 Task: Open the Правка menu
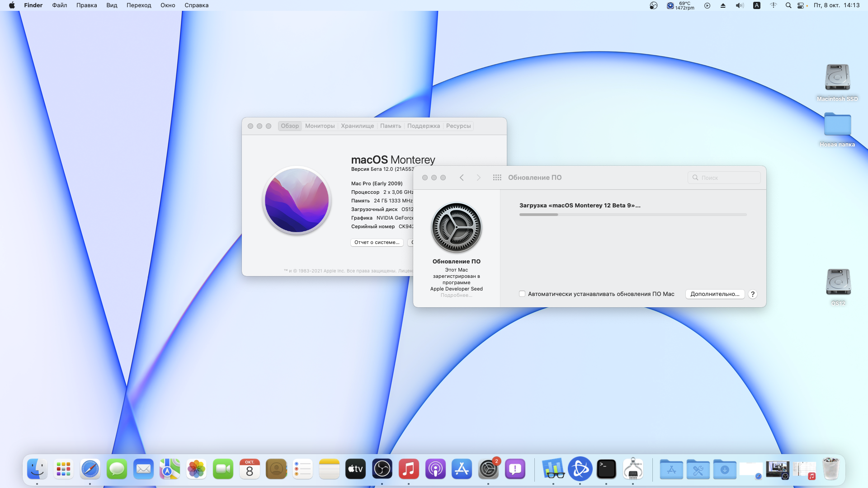(86, 5)
